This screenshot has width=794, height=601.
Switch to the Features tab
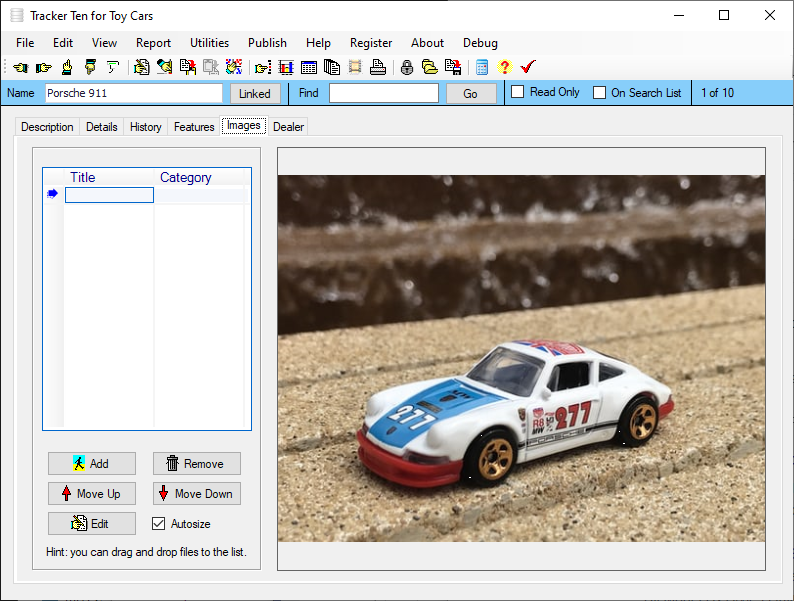tap(194, 127)
